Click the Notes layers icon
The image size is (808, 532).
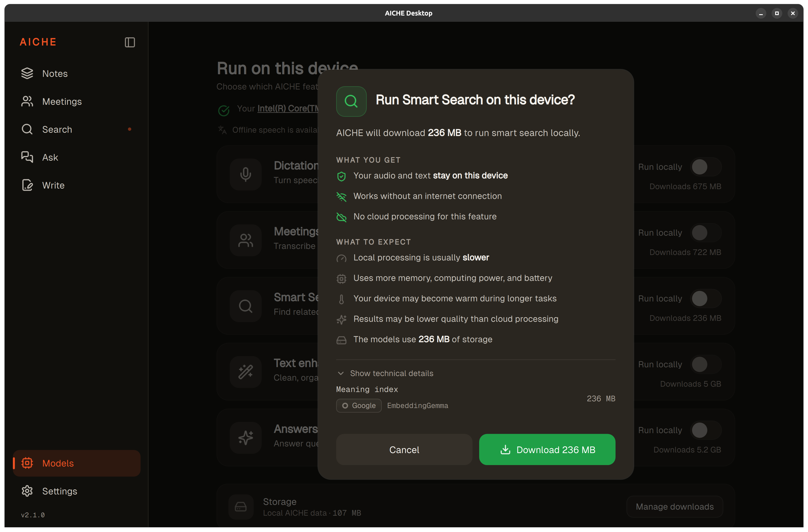point(27,73)
